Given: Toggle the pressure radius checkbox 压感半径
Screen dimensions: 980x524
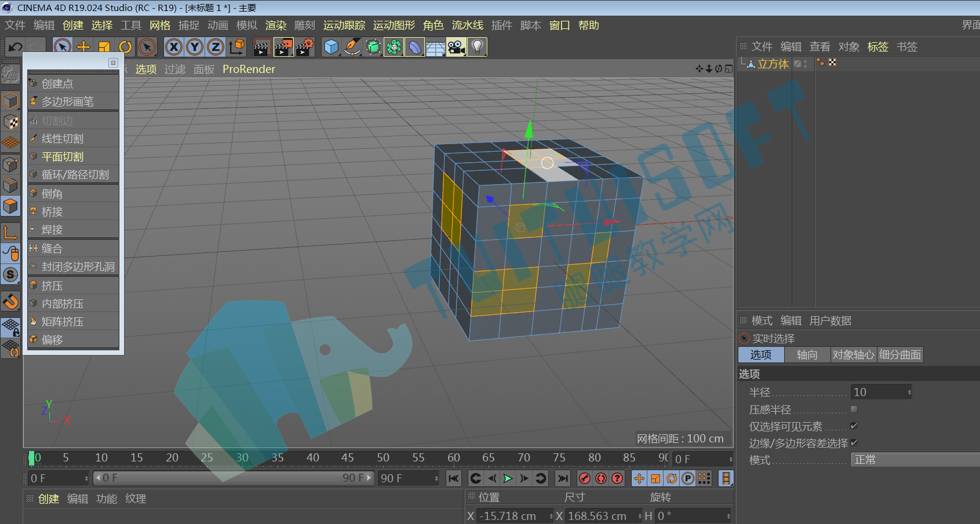Looking at the screenshot, I should pyautogui.click(x=854, y=409).
